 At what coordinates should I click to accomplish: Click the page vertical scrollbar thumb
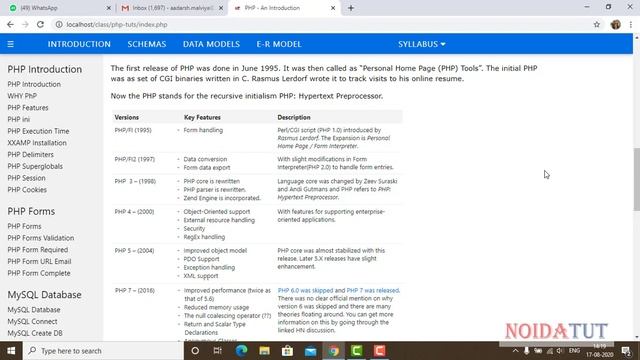(636, 180)
